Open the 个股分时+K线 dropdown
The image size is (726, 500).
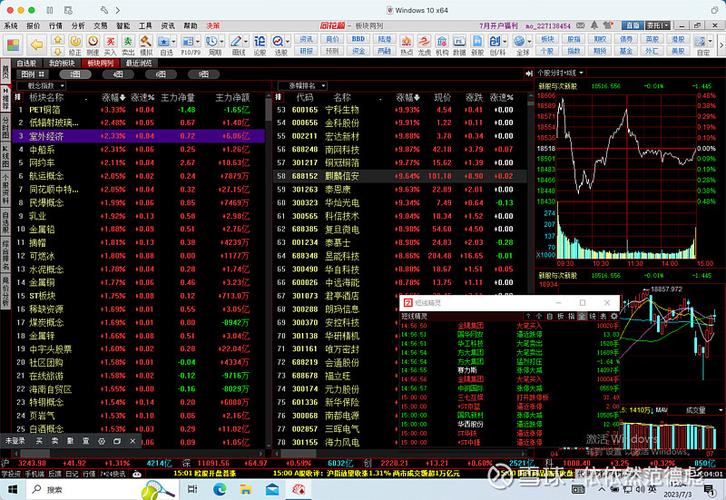[x=560, y=73]
